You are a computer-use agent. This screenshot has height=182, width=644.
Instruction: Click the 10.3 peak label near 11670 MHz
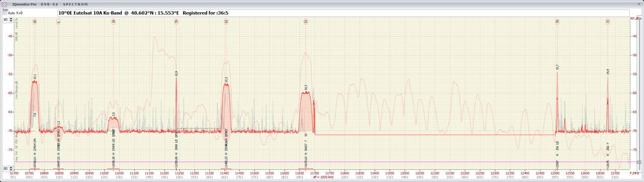click(306, 87)
